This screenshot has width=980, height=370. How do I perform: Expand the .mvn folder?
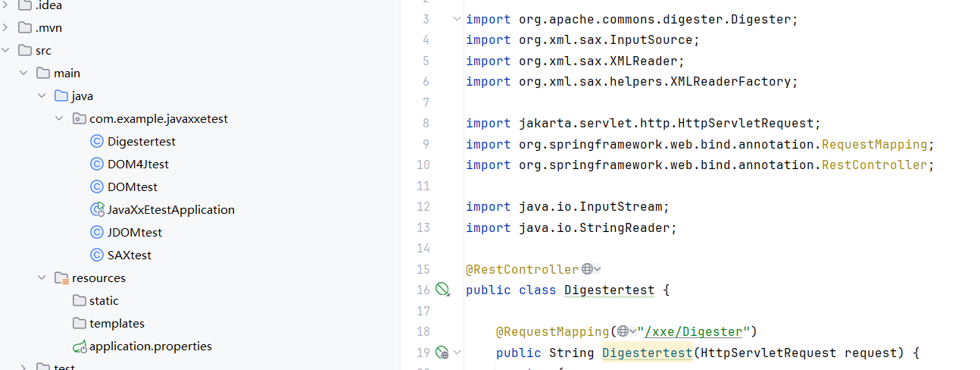[5, 28]
